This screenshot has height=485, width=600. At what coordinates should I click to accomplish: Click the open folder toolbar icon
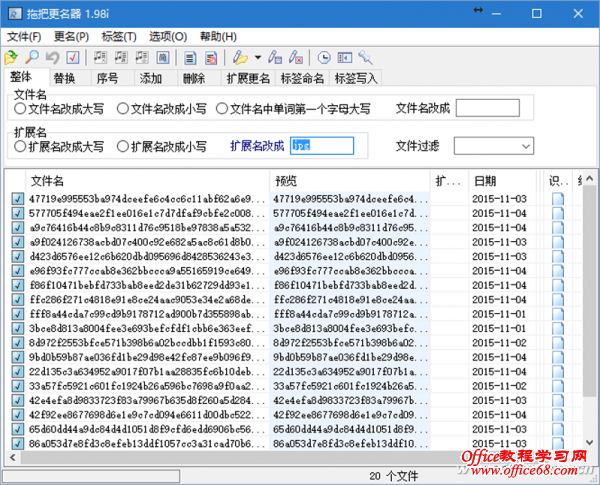click(11, 58)
